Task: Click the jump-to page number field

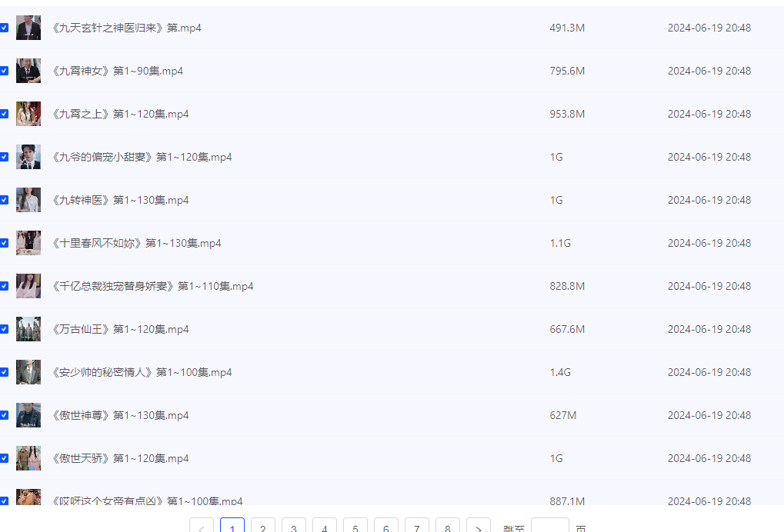Action: [x=550, y=526]
